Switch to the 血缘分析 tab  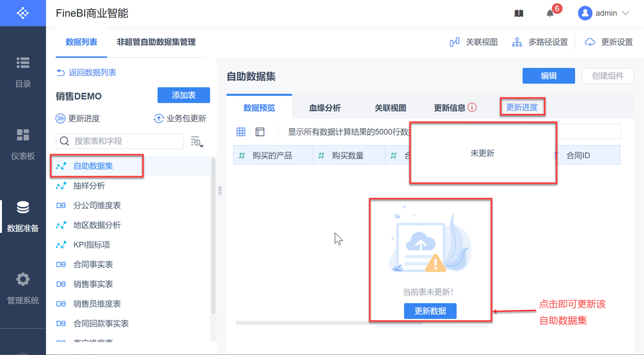(x=325, y=108)
